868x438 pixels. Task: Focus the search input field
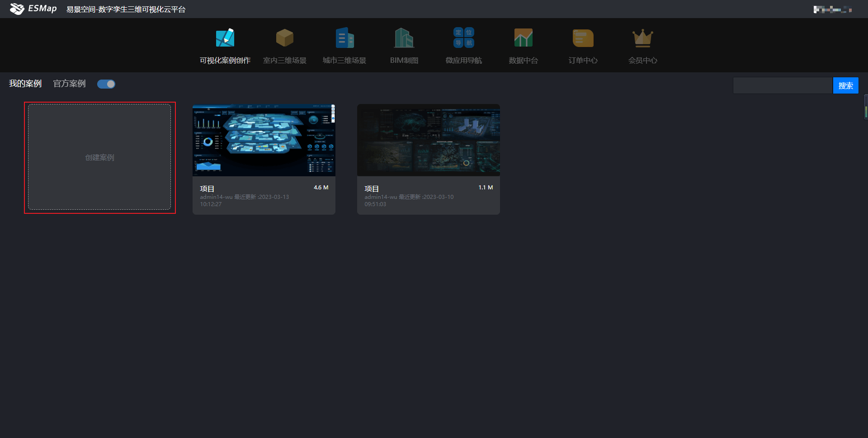(782, 85)
